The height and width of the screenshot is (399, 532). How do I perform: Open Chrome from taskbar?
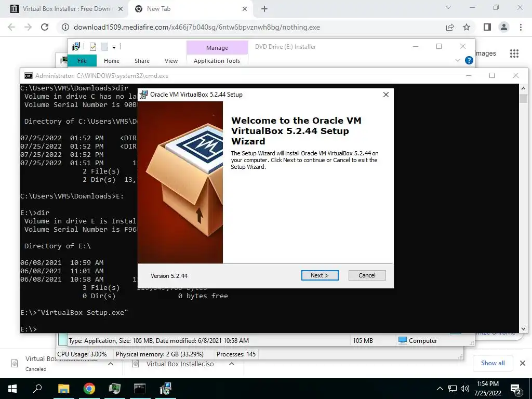89,389
